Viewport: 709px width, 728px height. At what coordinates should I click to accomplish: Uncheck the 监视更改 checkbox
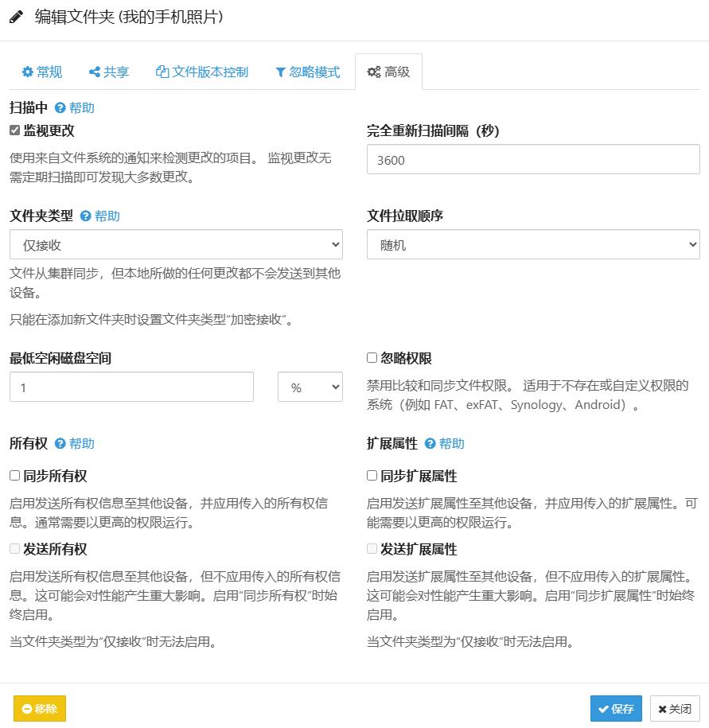pyautogui.click(x=14, y=130)
